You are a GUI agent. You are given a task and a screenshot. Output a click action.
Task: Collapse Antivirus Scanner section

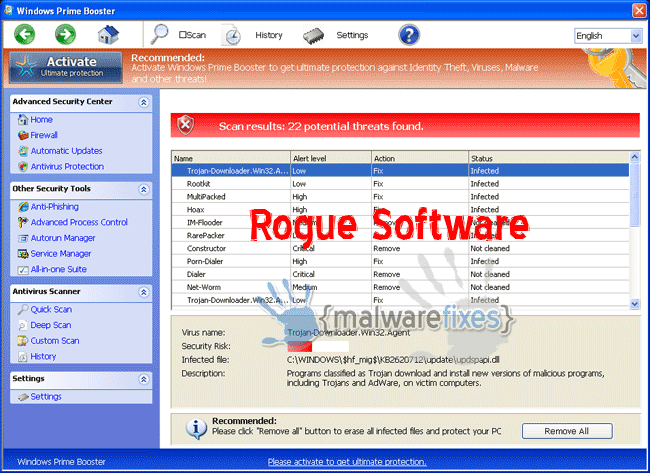click(143, 292)
